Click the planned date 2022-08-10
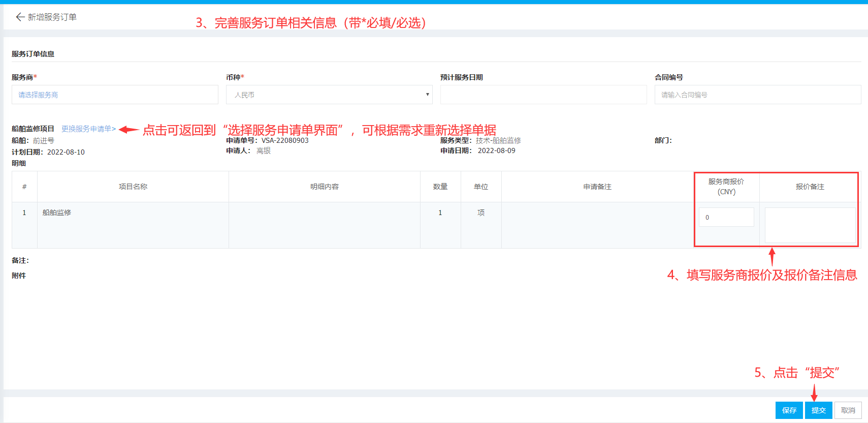The image size is (868, 423). (x=66, y=152)
